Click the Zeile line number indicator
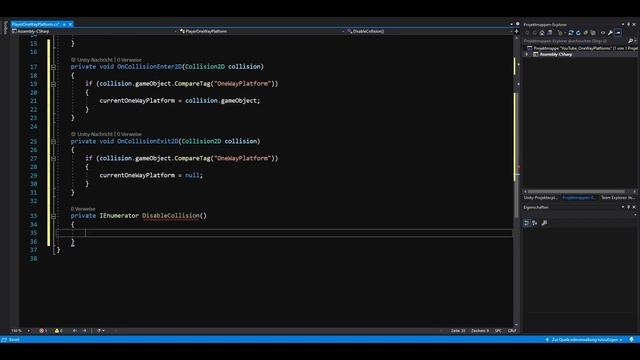 coord(458,331)
